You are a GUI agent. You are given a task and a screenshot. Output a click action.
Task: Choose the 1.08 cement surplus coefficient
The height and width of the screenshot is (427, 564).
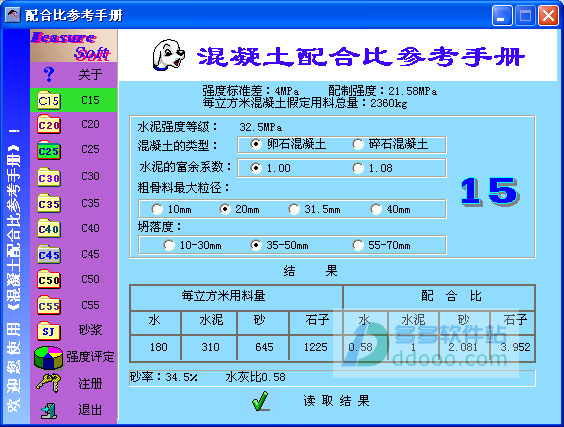[358, 168]
